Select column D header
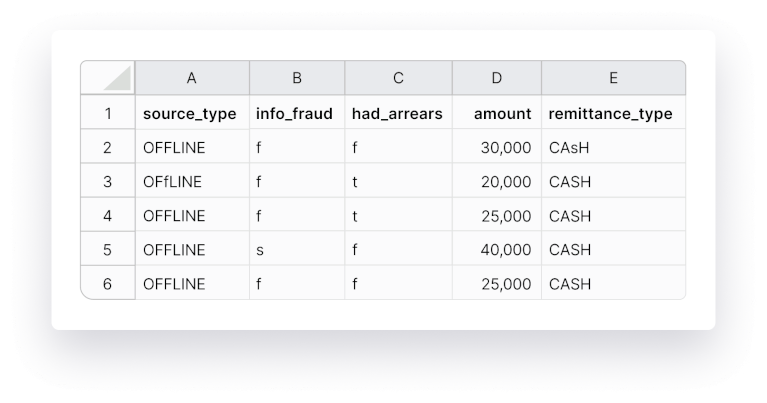The height and width of the screenshot is (403, 767). point(497,78)
